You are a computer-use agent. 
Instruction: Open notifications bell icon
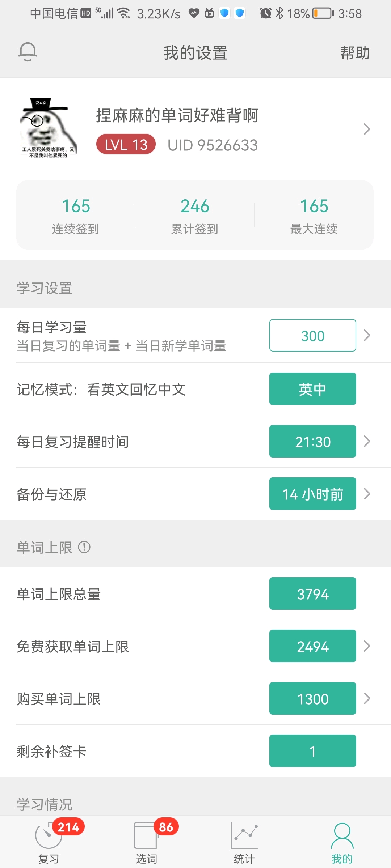coord(28,52)
